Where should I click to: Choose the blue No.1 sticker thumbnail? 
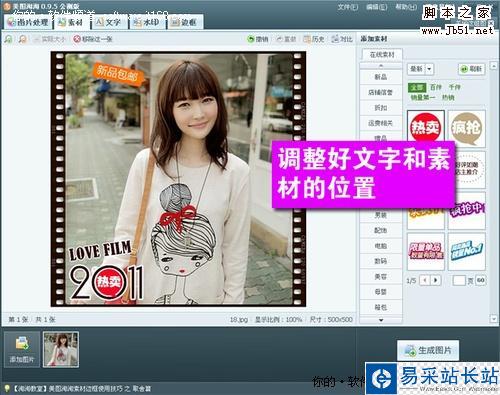pos(466,252)
